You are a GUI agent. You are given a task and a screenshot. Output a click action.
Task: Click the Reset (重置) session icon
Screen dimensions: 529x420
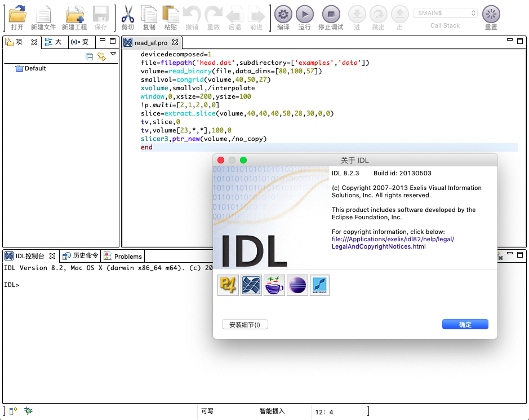(x=491, y=14)
